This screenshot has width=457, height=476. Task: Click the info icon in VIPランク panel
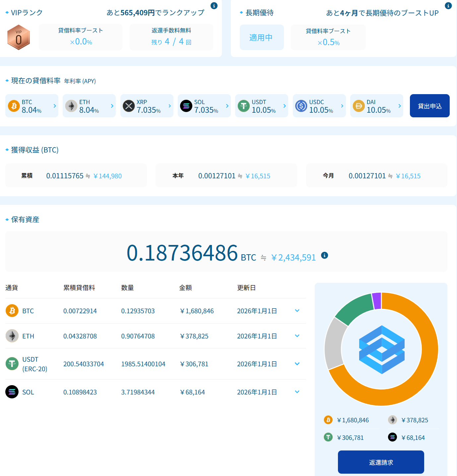214,6
